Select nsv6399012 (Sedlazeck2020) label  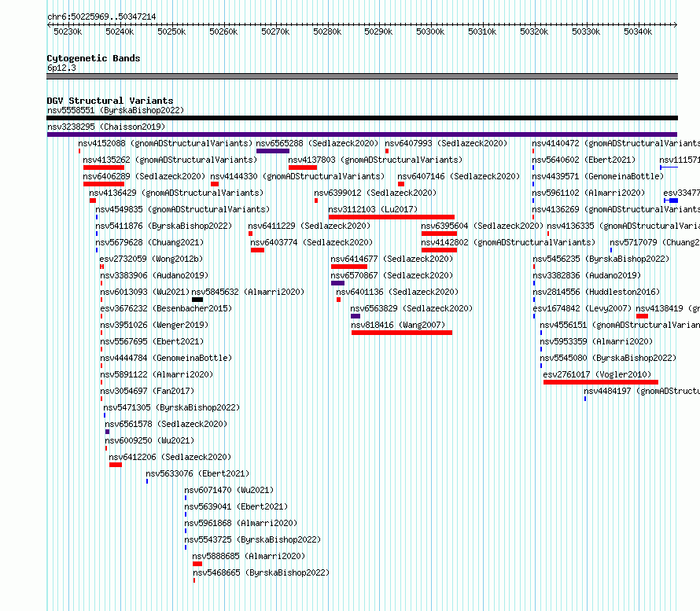pos(375,193)
